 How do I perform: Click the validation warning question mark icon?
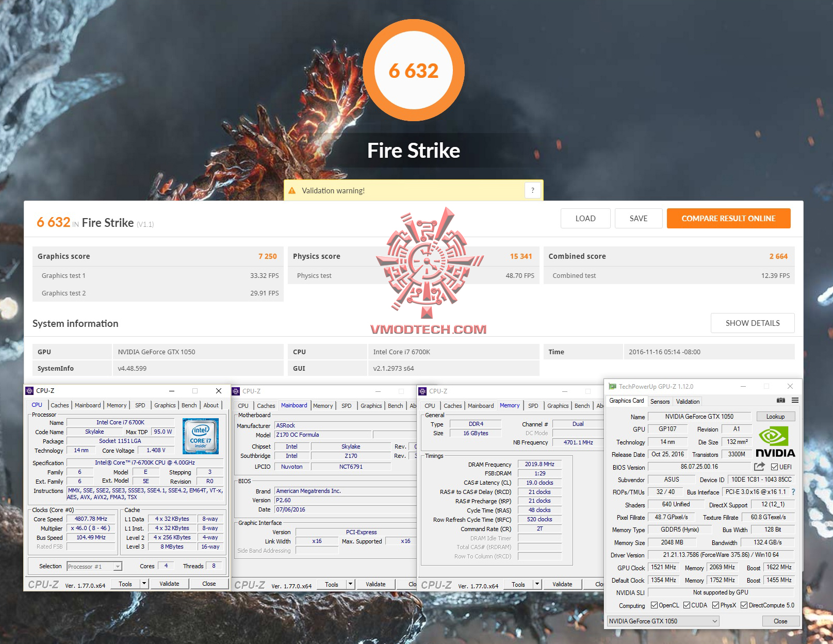click(532, 190)
